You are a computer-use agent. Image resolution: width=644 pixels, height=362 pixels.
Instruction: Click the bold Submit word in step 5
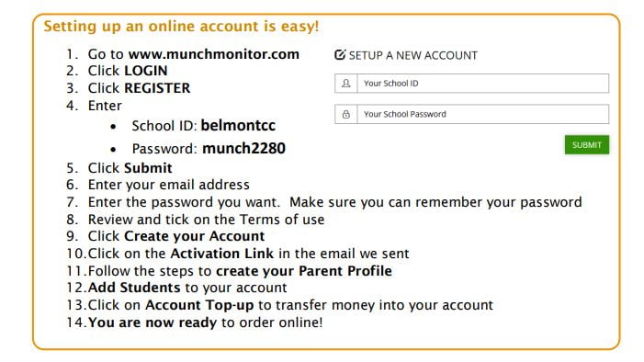click(x=148, y=168)
